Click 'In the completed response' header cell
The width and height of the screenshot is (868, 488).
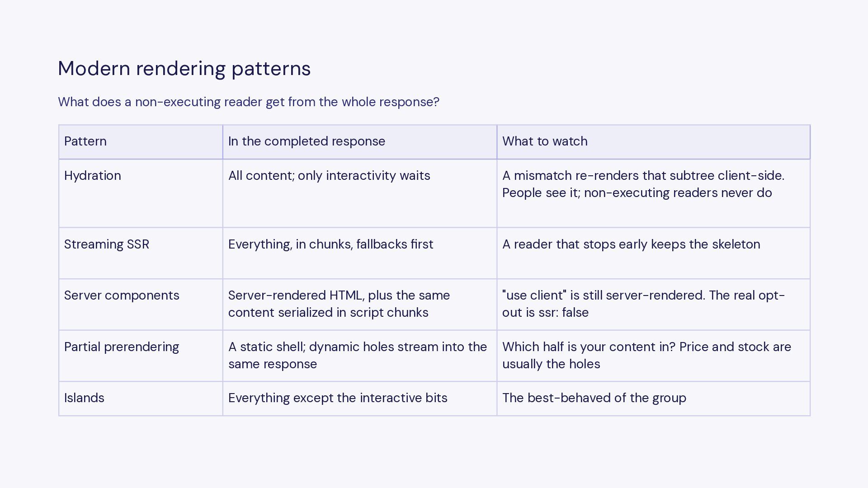(360, 142)
